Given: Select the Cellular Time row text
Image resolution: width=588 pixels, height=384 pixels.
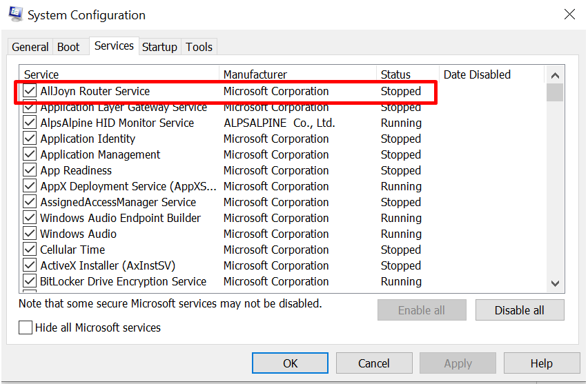Looking at the screenshot, I should (72, 250).
